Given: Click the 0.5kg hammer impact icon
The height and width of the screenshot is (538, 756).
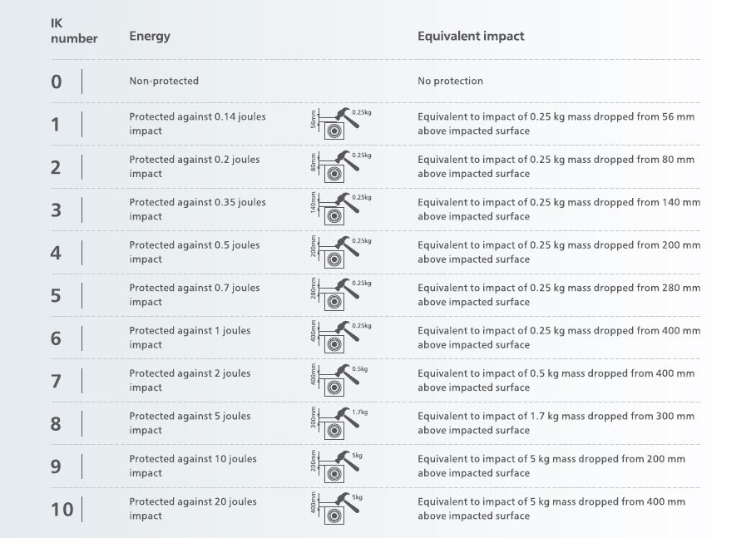Looking at the screenshot, I should click(x=339, y=381).
